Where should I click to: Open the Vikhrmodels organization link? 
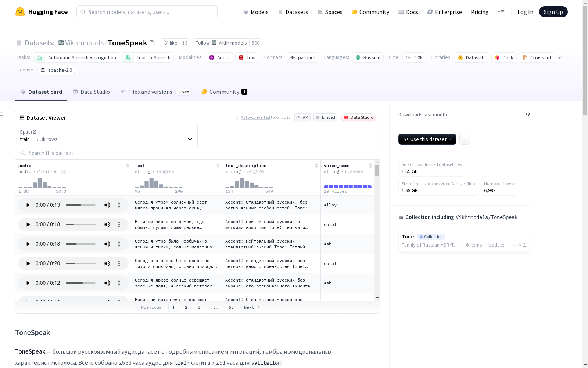pyautogui.click(x=84, y=43)
